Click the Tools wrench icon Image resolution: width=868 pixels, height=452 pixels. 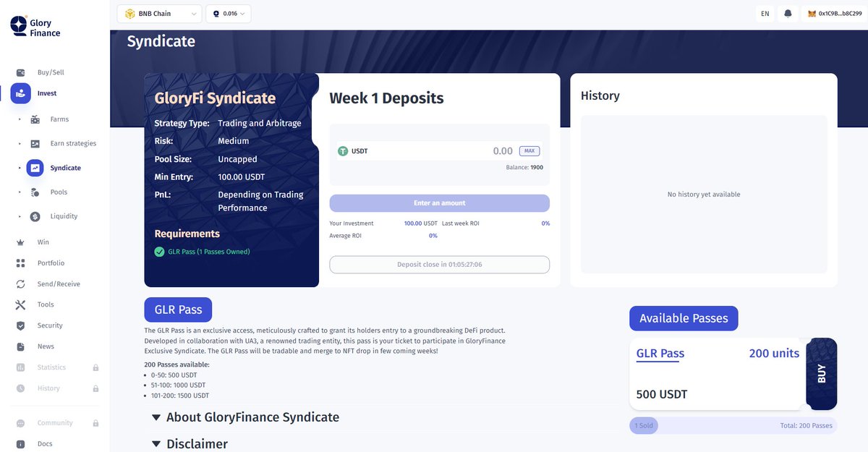pyautogui.click(x=21, y=304)
